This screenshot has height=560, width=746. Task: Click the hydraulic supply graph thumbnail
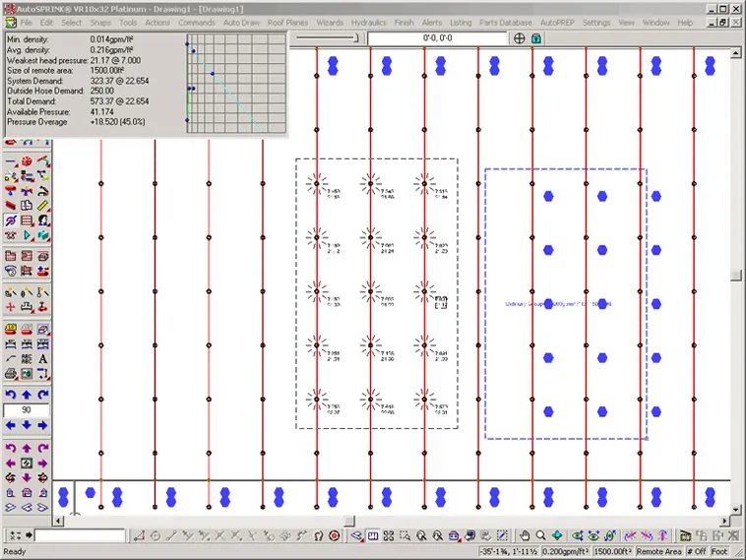pos(236,84)
